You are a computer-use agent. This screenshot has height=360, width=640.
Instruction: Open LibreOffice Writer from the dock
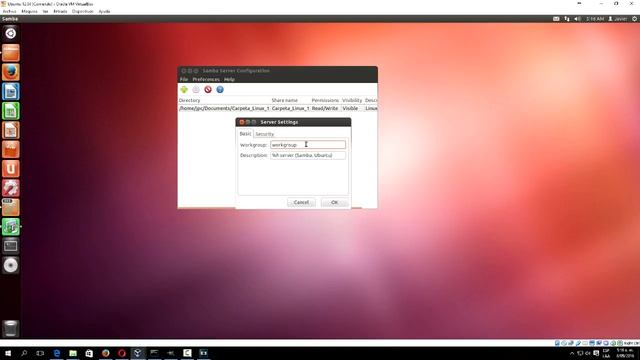coord(11,91)
